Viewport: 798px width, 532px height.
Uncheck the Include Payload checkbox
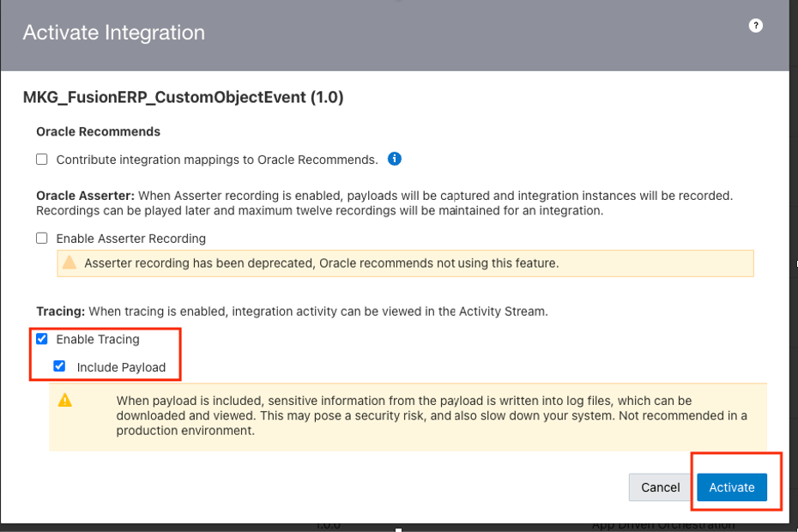point(59,366)
